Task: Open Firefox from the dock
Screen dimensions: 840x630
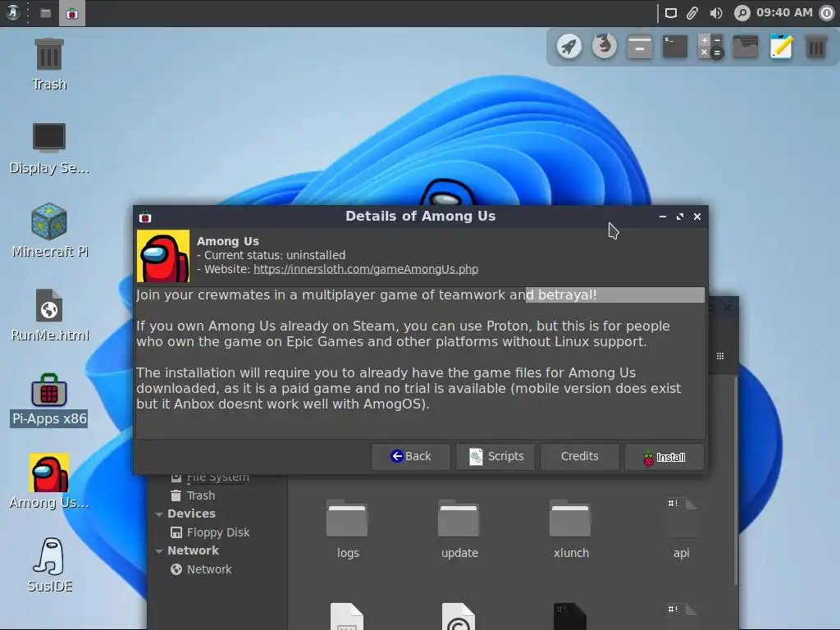Action: pyautogui.click(x=605, y=46)
